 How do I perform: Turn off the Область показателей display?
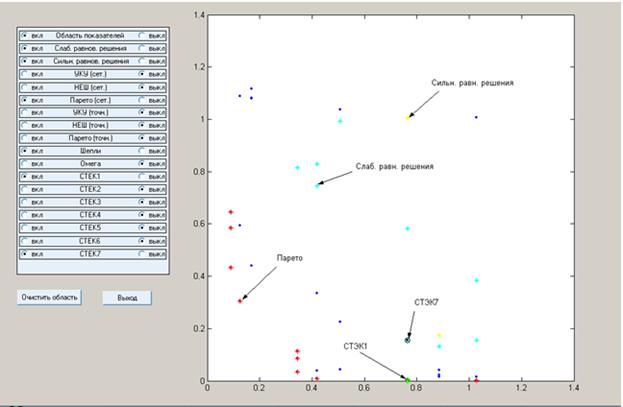tap(142, 34)
